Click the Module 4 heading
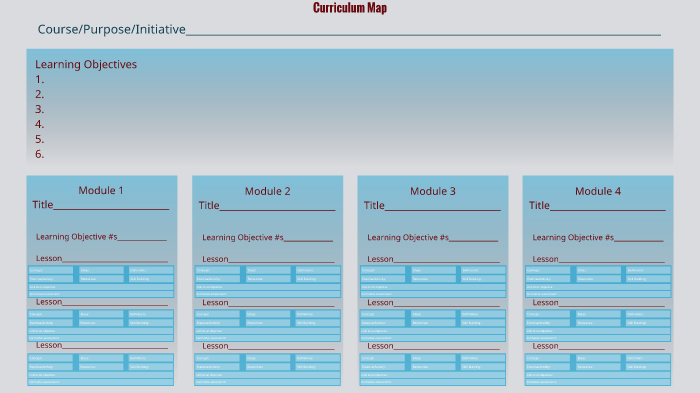The image size is (700, 393). coord(598,191)
